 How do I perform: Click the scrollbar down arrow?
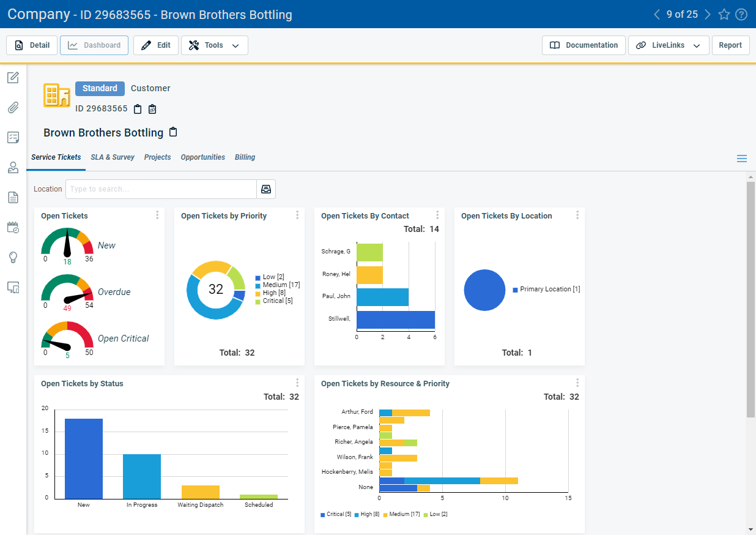click(x=750, y=529)
